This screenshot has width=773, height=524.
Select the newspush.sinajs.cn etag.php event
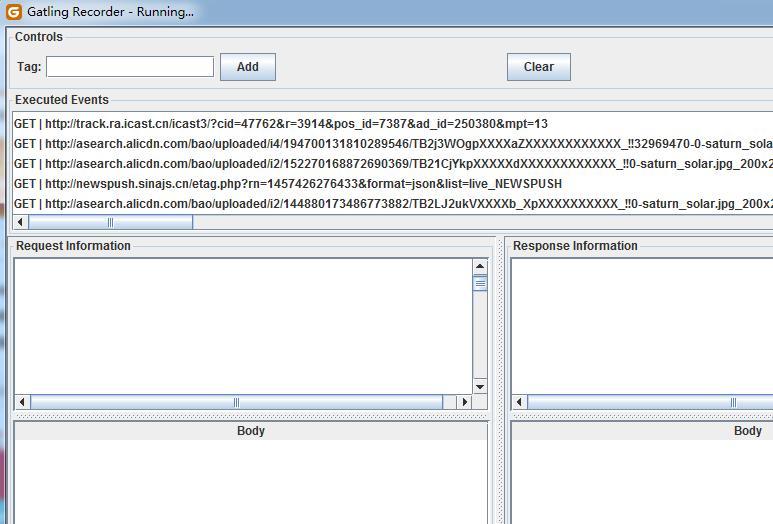tap(393, 184)
